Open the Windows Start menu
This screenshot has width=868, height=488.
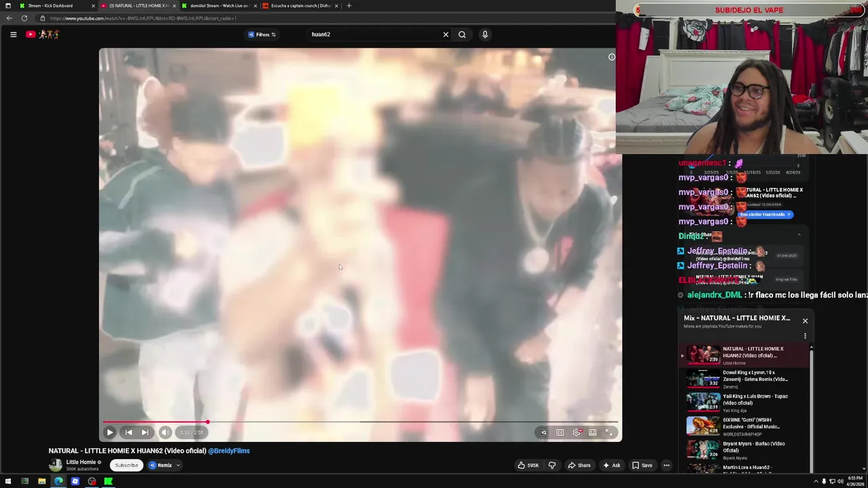(x=8, y=482)
